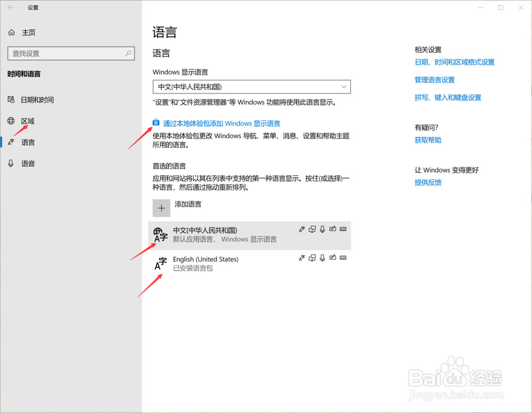Click the handwriting pen icon beside 中文(中华人民共和国)

click(x=332, y=229)
